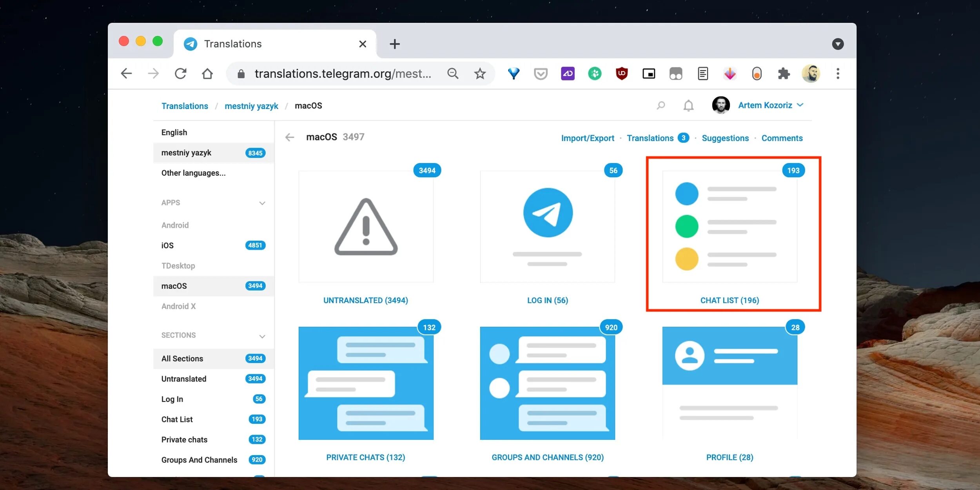Open the orange capsule extension icon

pos(757,74)
